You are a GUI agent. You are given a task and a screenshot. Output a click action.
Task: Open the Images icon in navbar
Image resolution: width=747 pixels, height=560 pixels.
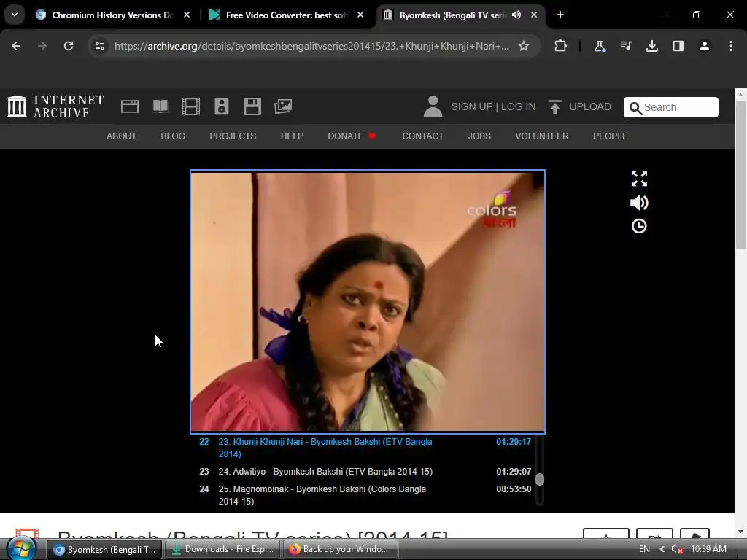[x=283, y=106]
